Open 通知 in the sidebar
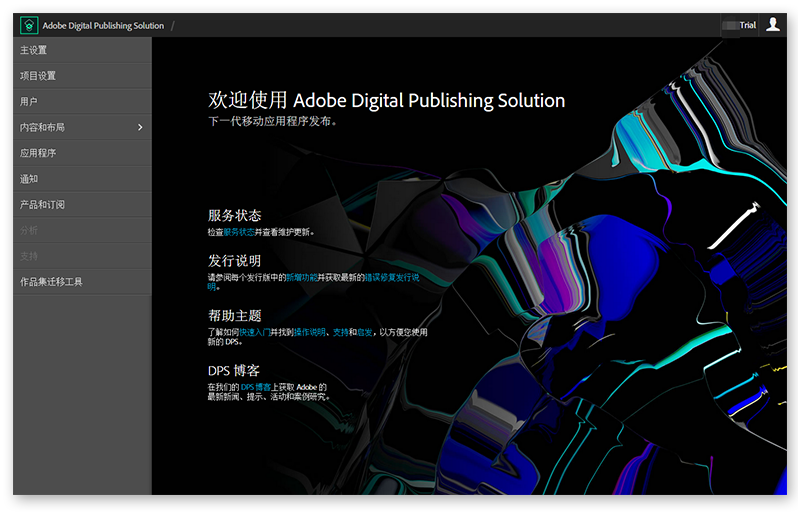 click(82, 179)
